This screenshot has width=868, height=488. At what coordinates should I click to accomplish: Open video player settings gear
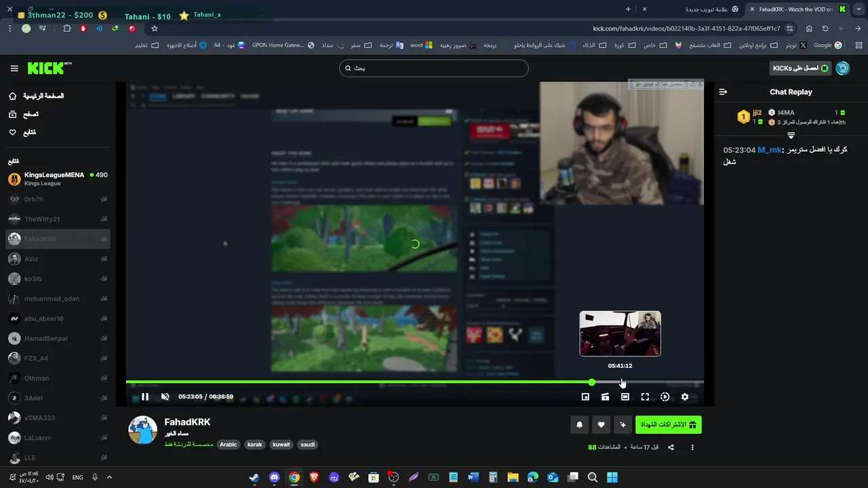point(685,396)
